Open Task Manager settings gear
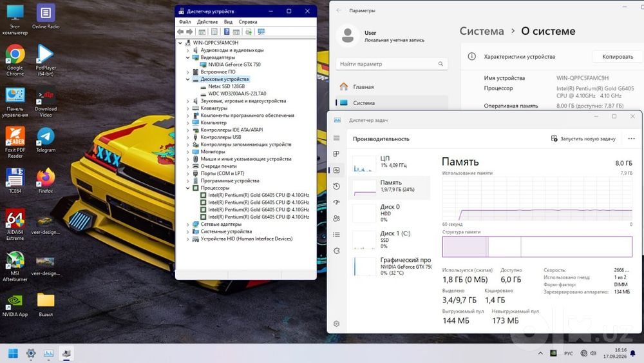The height and width of the screenshot is (363, 644). tap(337, 324)
